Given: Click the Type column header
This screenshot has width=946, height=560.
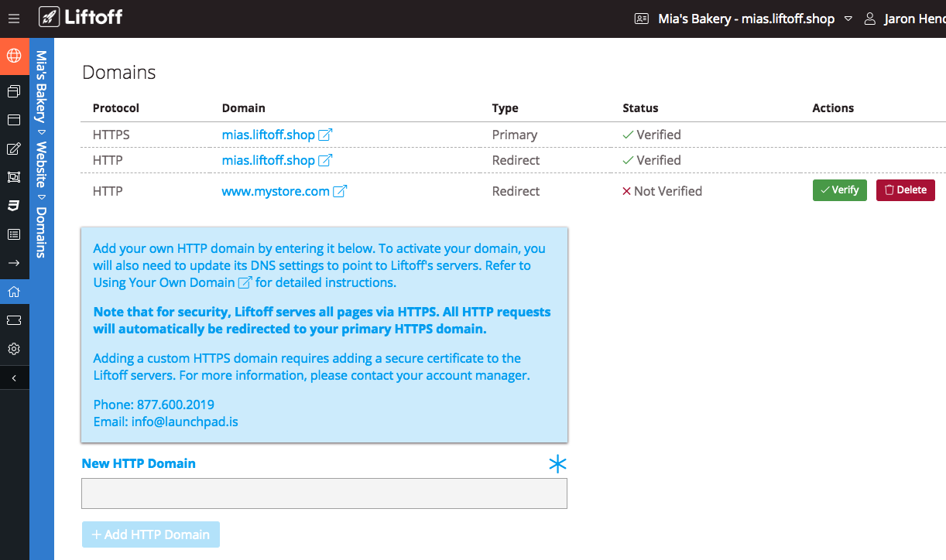Looking at the screenshot, I should click(x=506, y=108).
